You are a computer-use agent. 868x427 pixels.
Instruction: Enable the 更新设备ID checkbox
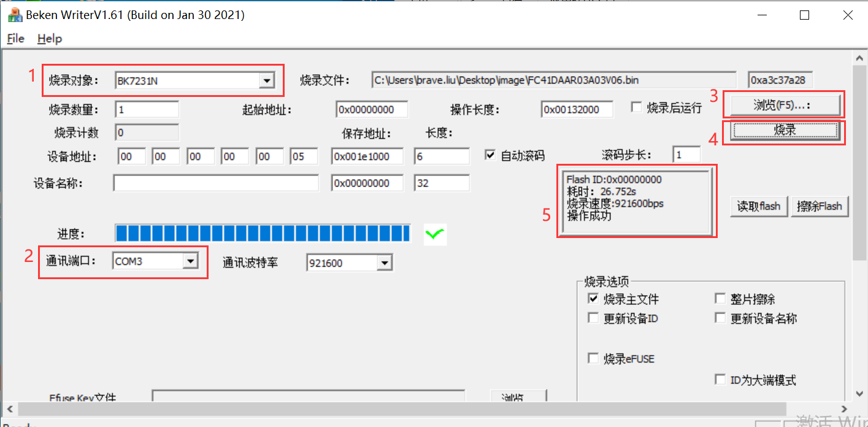pos(593,317)
